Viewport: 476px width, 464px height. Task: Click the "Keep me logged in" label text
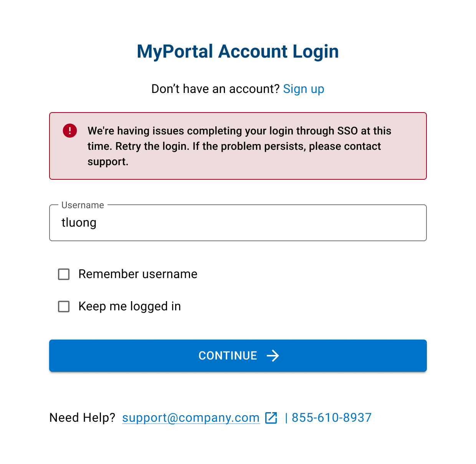[x=129, y=307]
